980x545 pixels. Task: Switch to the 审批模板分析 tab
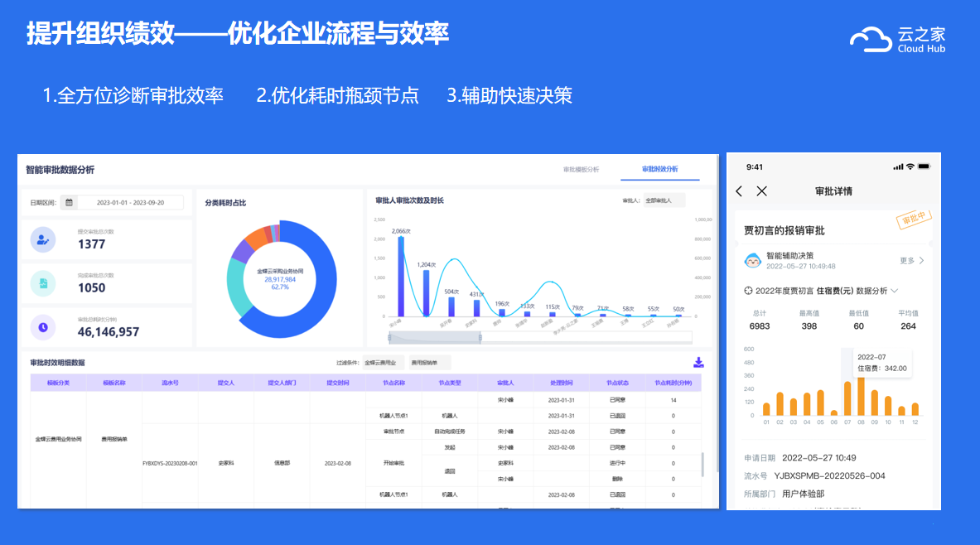click(581, 169)
